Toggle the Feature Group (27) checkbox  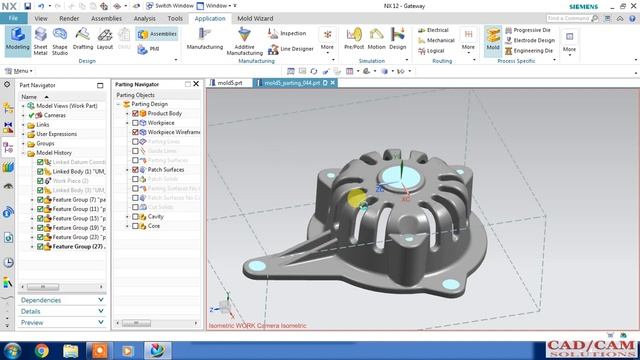click(40, 247)
